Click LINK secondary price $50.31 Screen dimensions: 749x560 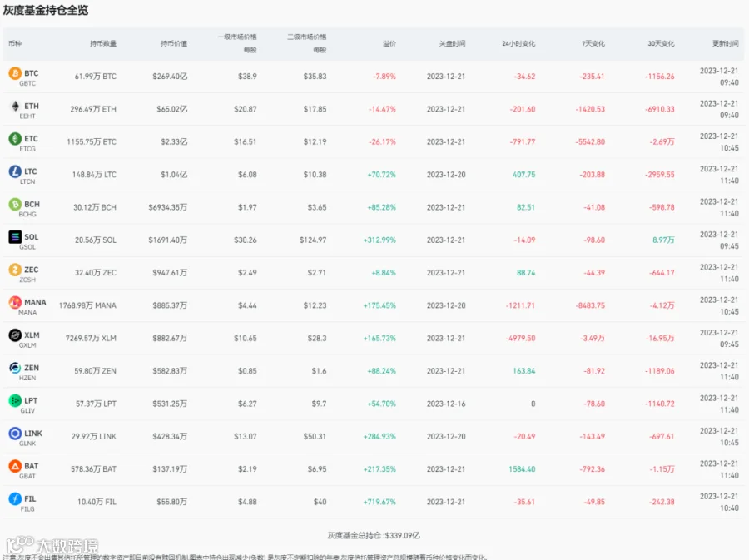[x=315, y=436]
